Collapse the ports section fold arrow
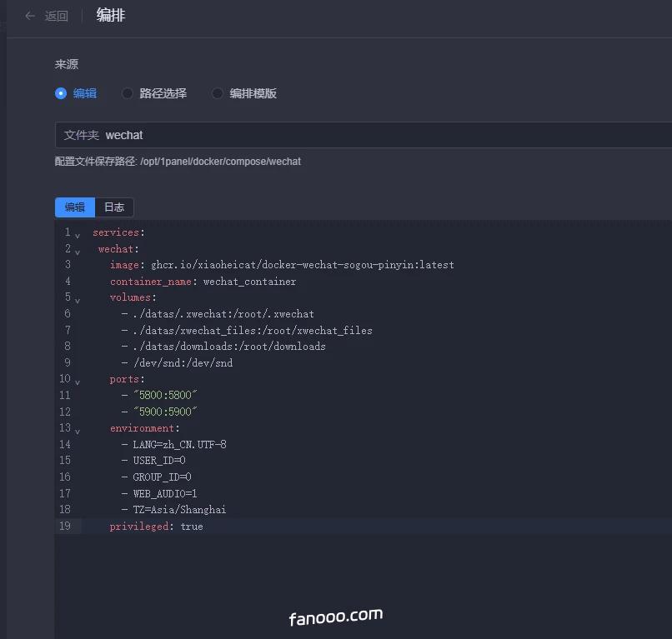 tap(78, 382)
